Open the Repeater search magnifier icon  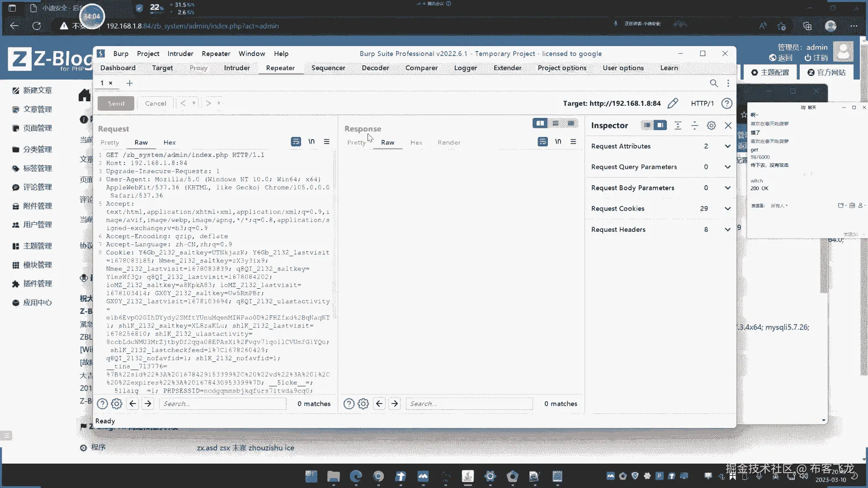pyautogui.click(x=713, y=83)
